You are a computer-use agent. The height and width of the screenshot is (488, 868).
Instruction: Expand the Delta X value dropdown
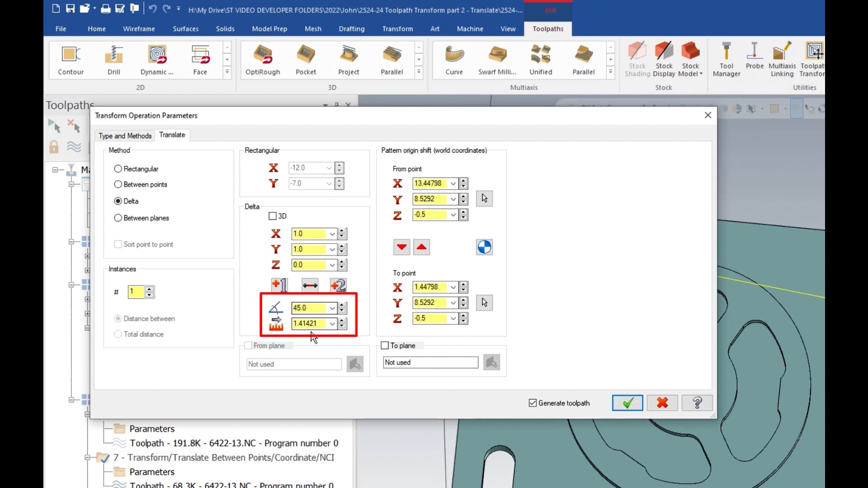pos(331,233)
